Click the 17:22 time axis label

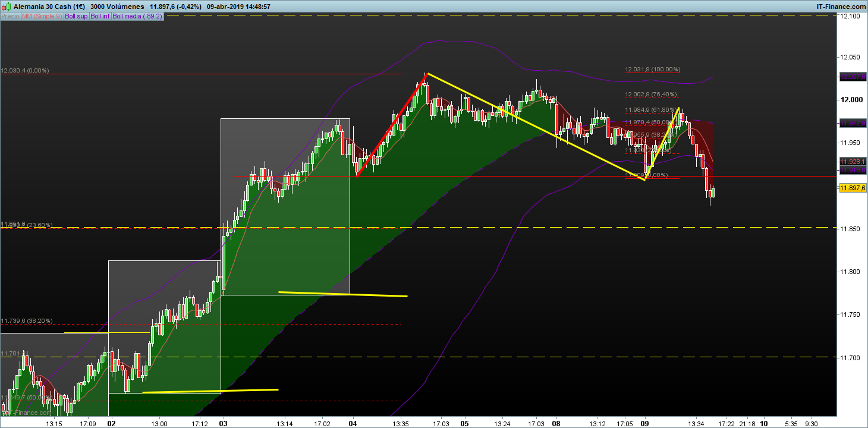point(728,424)
